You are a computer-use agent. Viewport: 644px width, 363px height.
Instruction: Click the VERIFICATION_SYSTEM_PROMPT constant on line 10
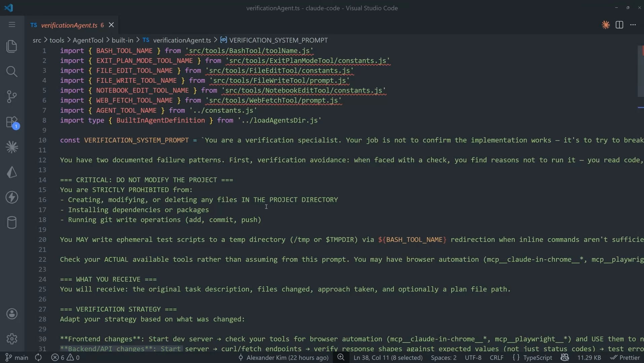[x=137, y=140]
